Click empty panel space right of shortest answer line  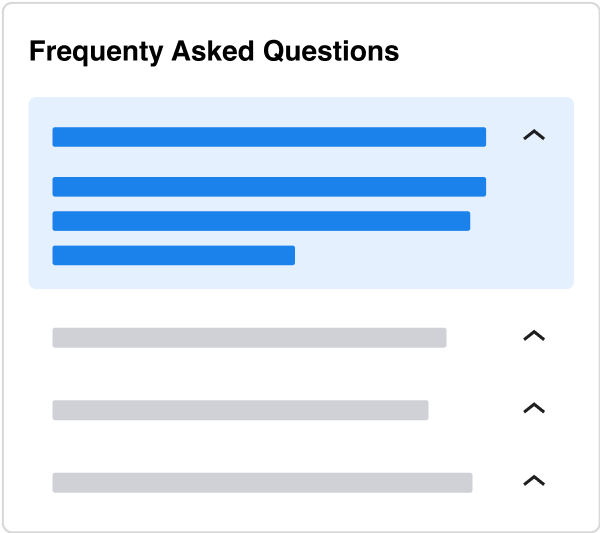pos(430,255)
